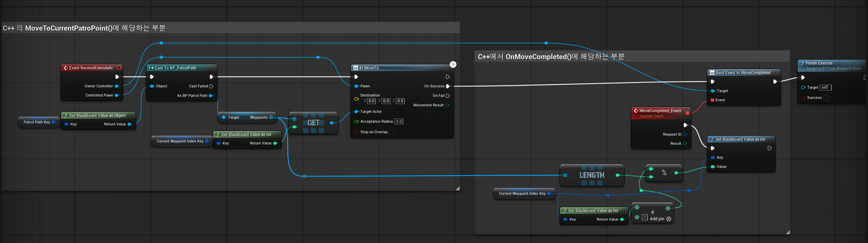Viewport: 868px width, 243px height.
Task: Click the Destination Z value field
Action: (400, 101)
